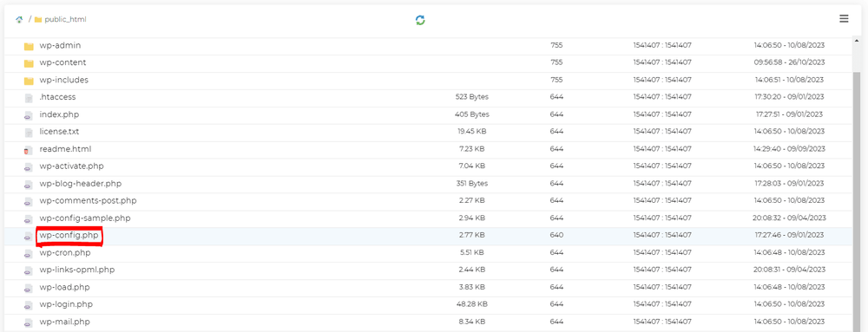Viewport: 868px width, 332px height.
Task: Click the license.txt file icon
Action: pos(29,133)
